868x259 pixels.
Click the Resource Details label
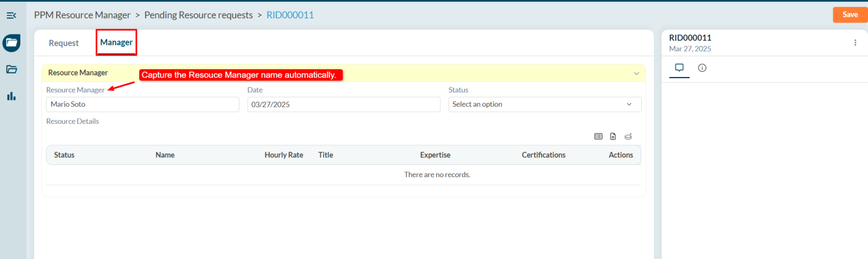tap(73, 122)
